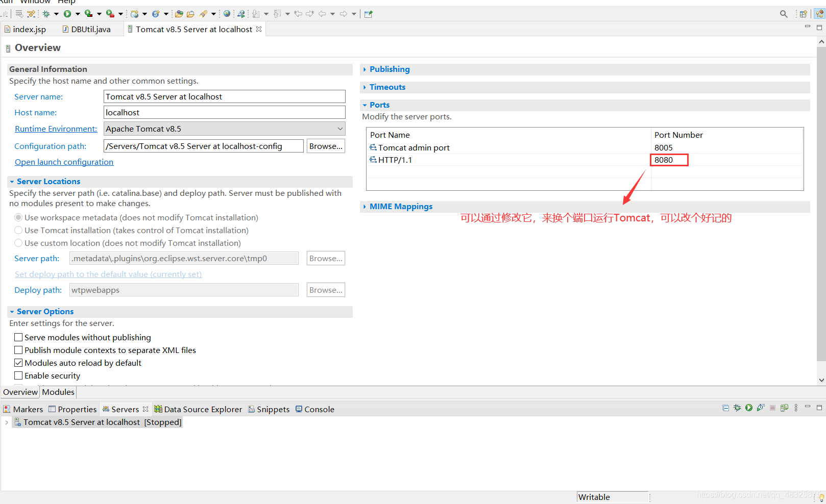Click the Next Annotation toolbar icon

point(256,14)
